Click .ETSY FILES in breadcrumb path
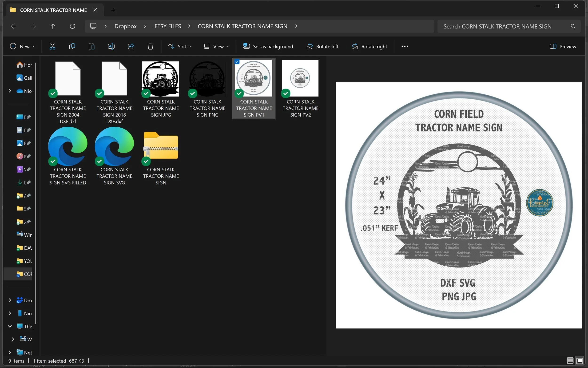588x368 pixels. 167,26
